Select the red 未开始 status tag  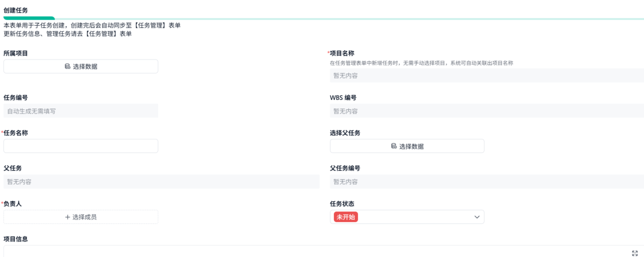(x=346, y=217)
